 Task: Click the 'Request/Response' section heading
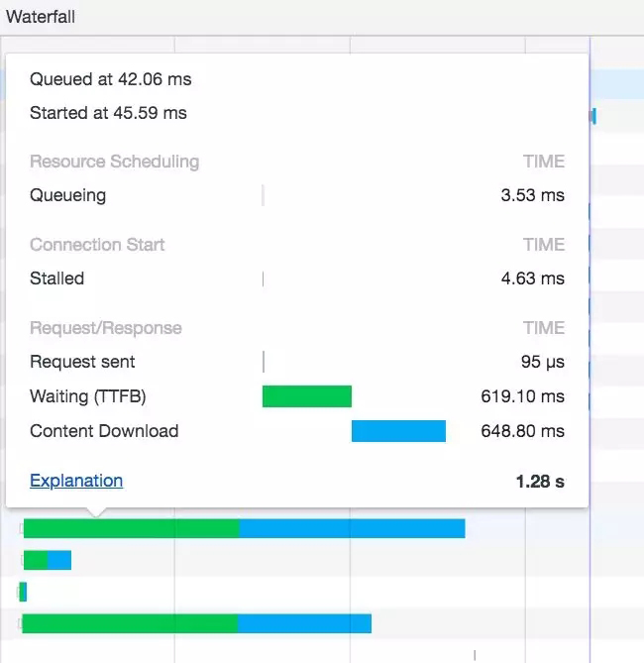pos(106,328)
